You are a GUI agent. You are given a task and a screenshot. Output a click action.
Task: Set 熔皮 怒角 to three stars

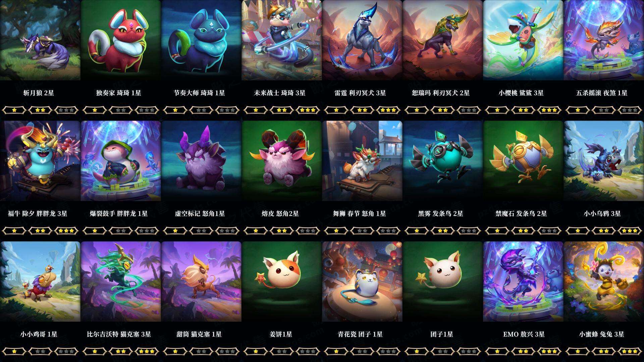pos(308,231)
